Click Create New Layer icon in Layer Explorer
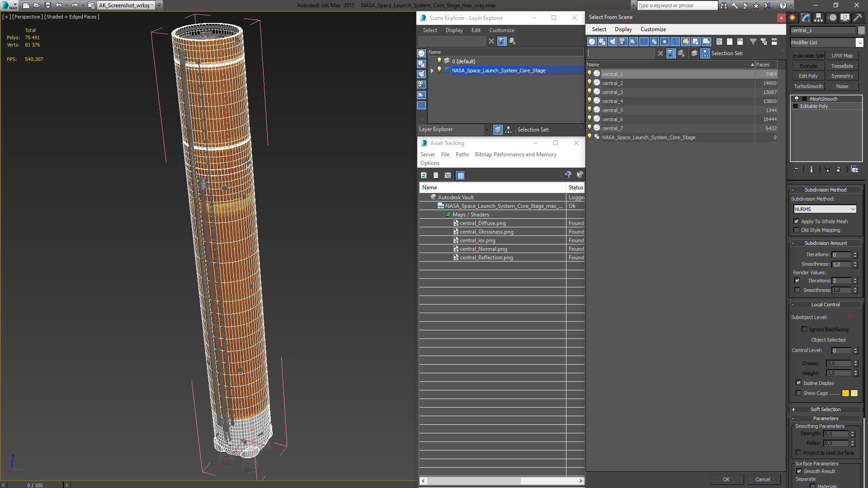This screenshot has height=488, width=868. 512,41
